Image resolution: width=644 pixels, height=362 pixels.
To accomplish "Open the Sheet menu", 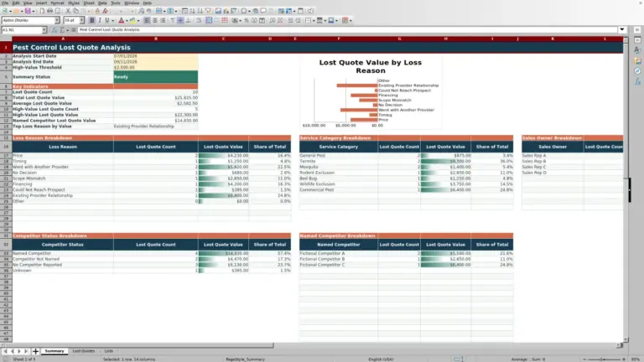I will pos(89,3).
